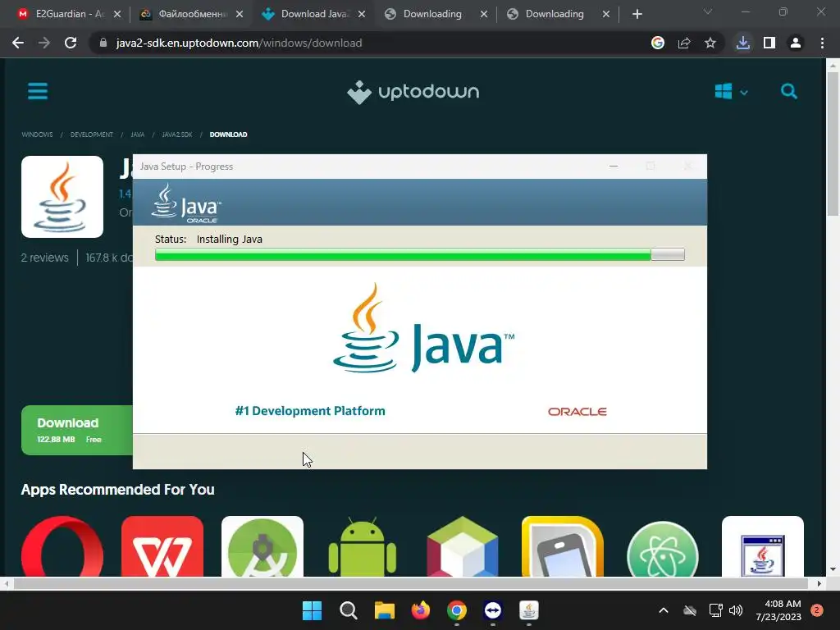The height and width of the screenshot is (630, 840).
Task: Click the Chrome taskbar icon
Action: coord(456,610)
